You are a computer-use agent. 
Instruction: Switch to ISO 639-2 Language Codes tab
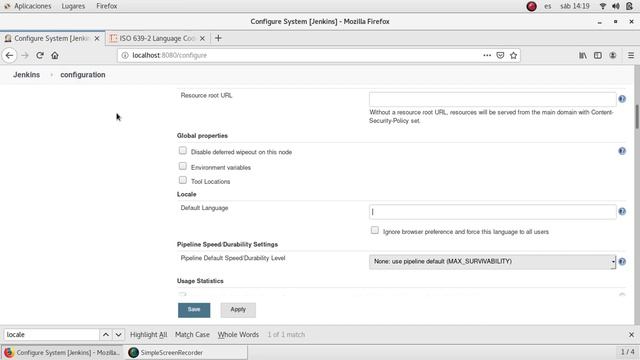[158, 38]
